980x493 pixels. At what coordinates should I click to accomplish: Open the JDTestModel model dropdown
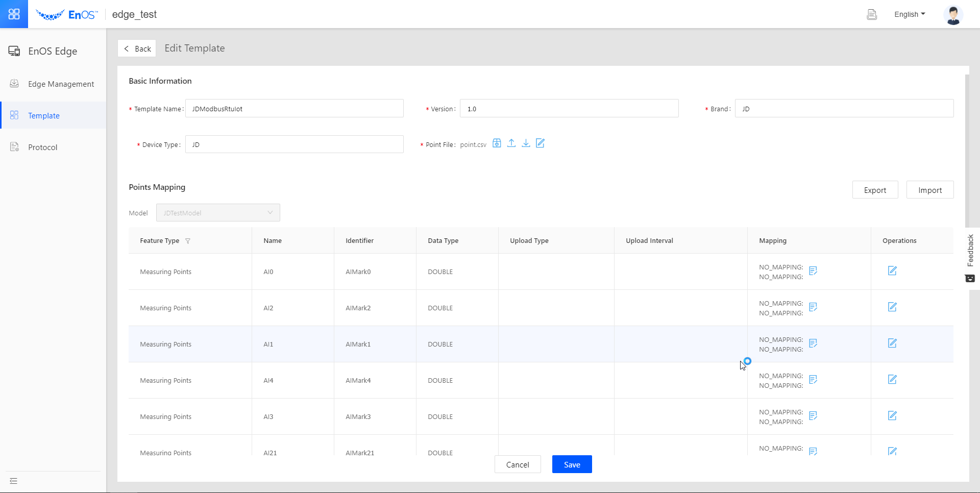218,213
